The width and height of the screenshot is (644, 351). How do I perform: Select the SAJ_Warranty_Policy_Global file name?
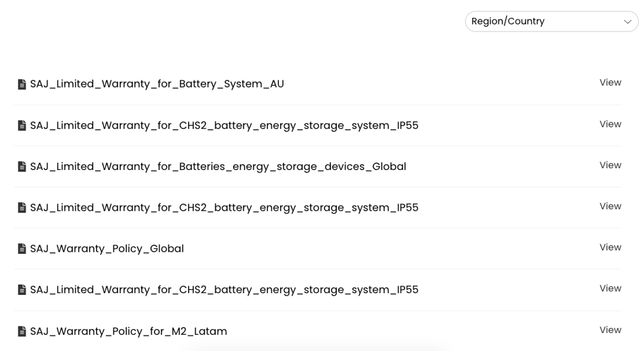click(x=107, y=249)
